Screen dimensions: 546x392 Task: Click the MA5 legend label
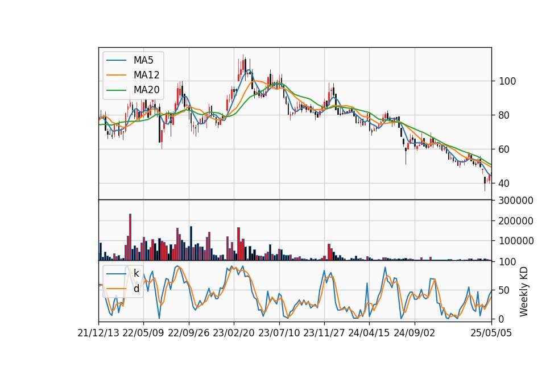[143, 60]
